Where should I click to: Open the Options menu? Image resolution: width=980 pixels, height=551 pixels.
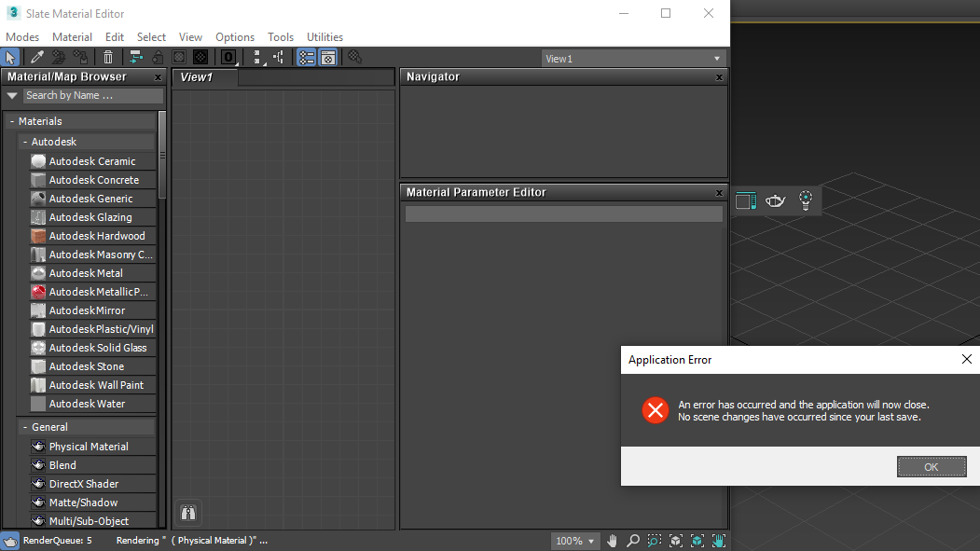click(235, 37)
